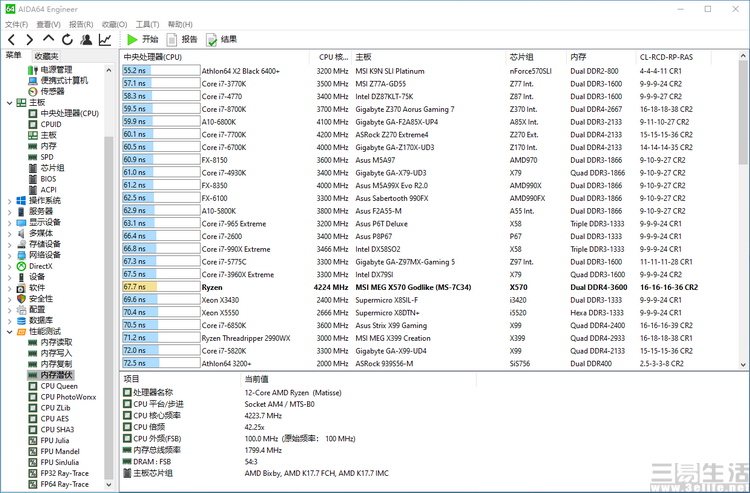Select CPU ZLib benchmark
This screenshot has width=750, height=493.
pos(49,408)
